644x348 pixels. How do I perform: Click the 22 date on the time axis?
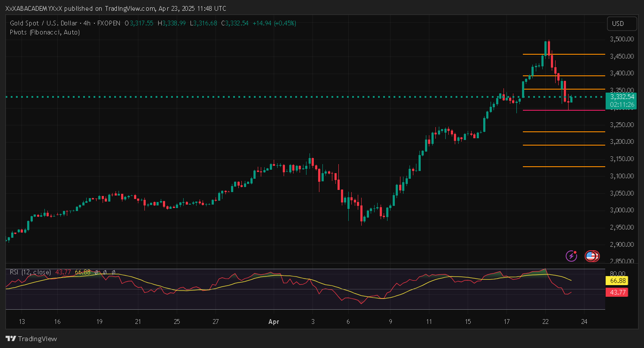(x=545, y=321)
